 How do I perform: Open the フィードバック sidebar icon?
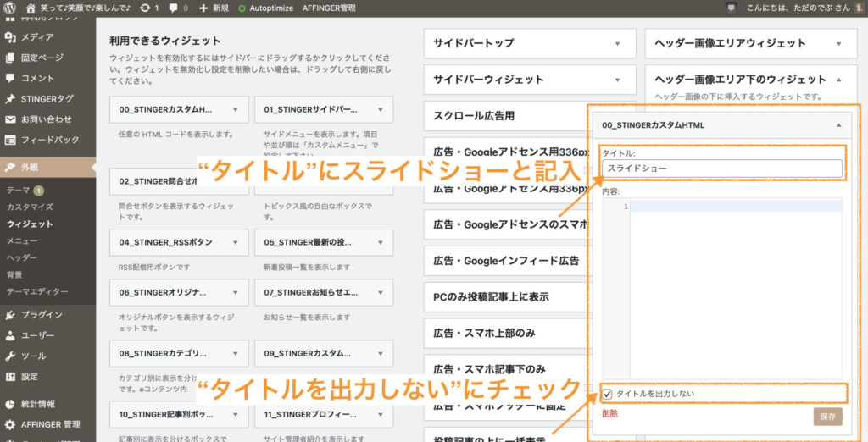click(x=10, y=140)
